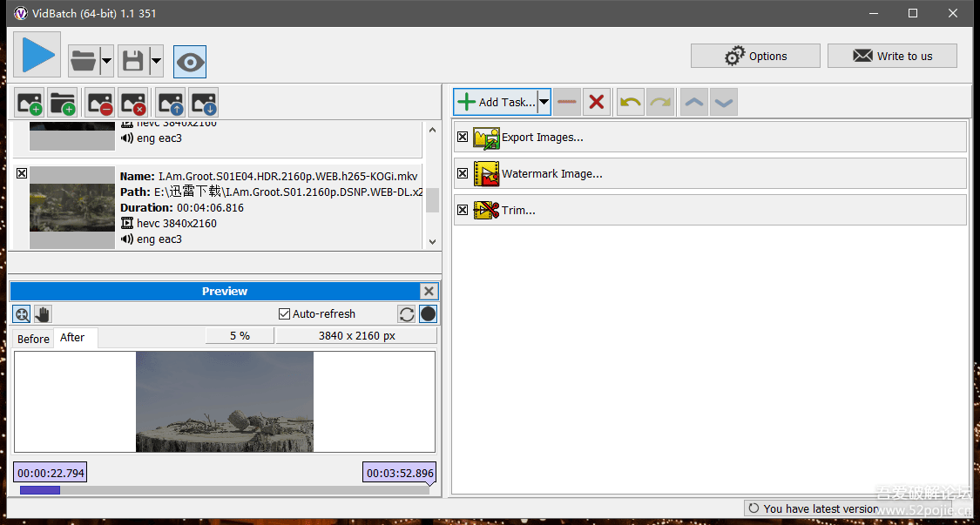Uncheck the Export Images task checkbox
This screenshot has width=980, height=525.
[x=463, y=137]
